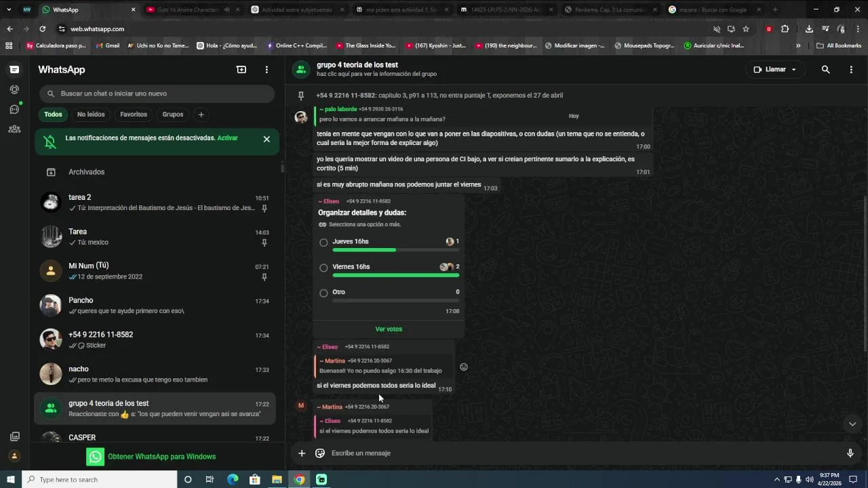
Task: Expand the hidden bookmarks overflow chevron
Action: tap(798, 45)
